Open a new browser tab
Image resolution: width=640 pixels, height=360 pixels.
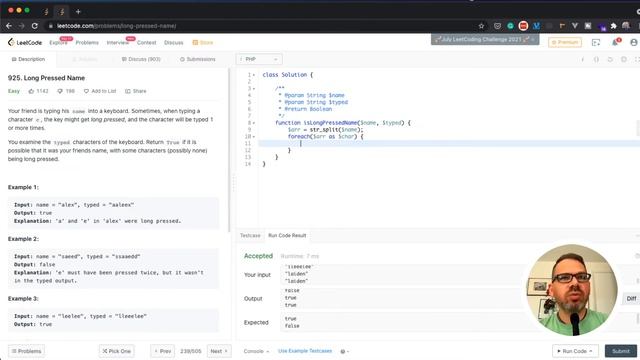[78, 11]
